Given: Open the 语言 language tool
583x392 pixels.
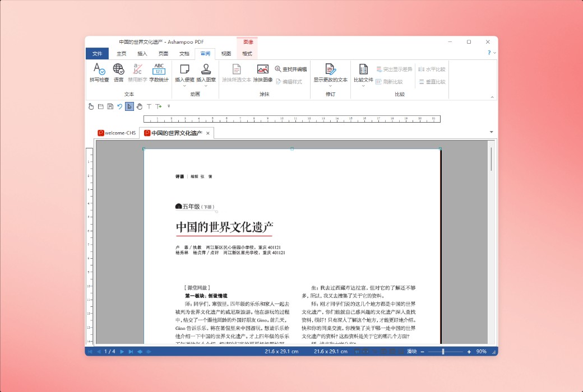Looking at the screenshot, I should 119,69.
